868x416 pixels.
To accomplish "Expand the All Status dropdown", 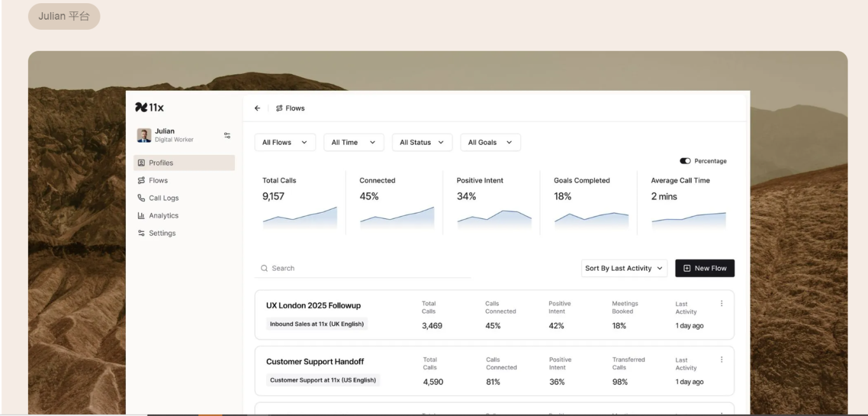I will point(422,142).
